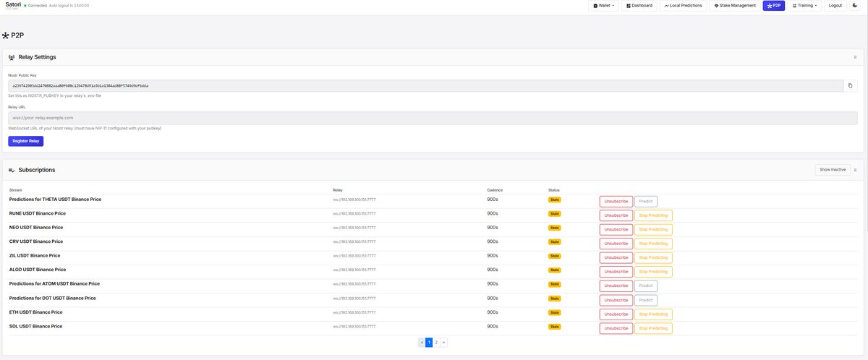
Task: Unsubscribe from Predictions for ATOM USDT
Action: click(x=616, y=286)
